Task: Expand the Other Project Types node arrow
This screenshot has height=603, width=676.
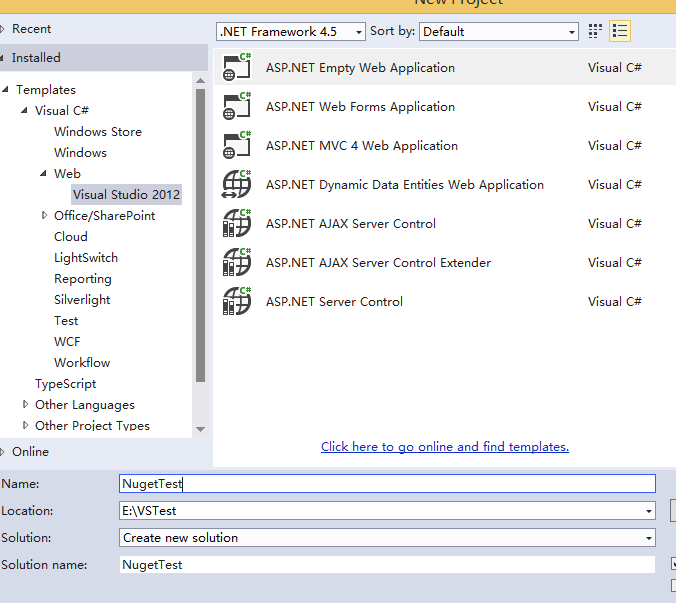Action: [x=25, y=425]
